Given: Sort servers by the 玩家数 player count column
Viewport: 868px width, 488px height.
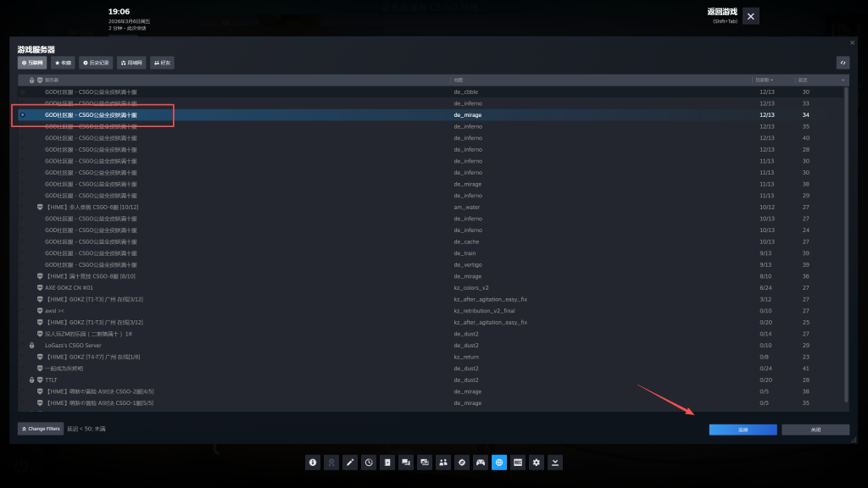Looking at the screenshot, I should tap(766, 80).
